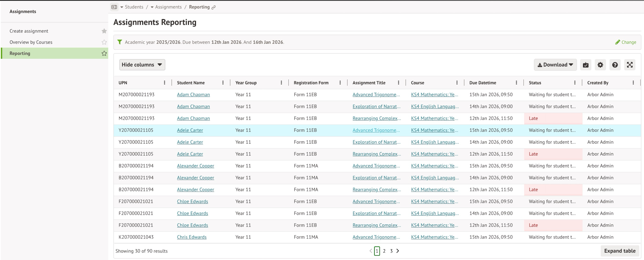Click the fullscreen expand arrows icon
This screenshot has height=260, width=644.
630,65
